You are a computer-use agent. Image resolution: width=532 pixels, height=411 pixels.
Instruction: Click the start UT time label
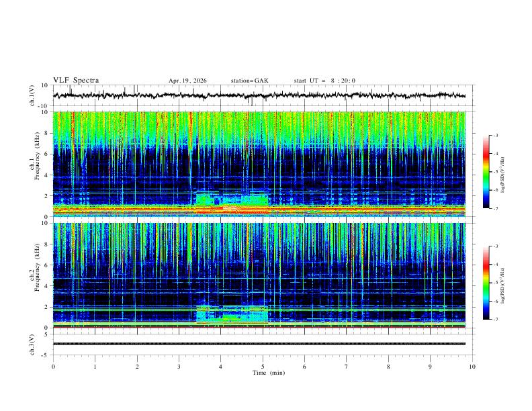pyautogui.click(x=324, y=81)
